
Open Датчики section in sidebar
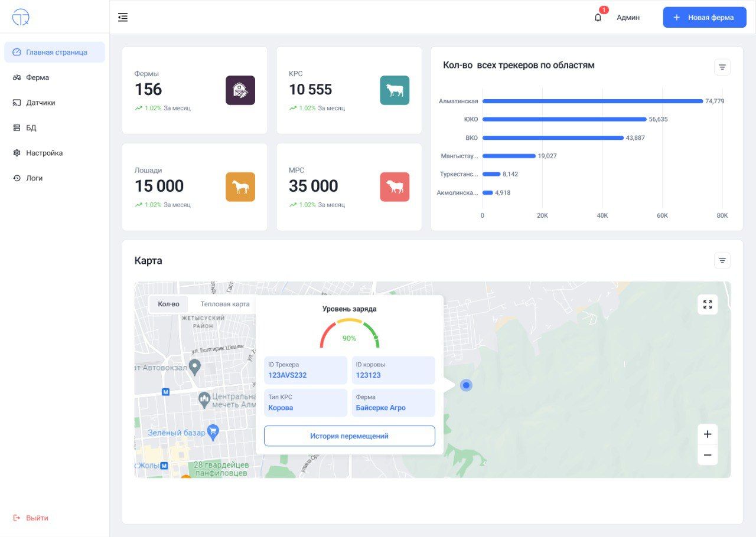54,103
